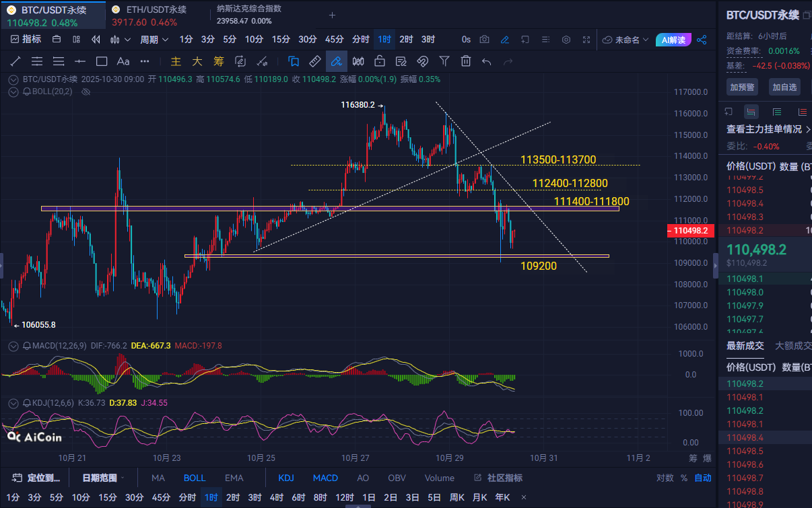Toggle the MACD indicator in bottom bar
The image size is (812, 508).
pos(325,478)
